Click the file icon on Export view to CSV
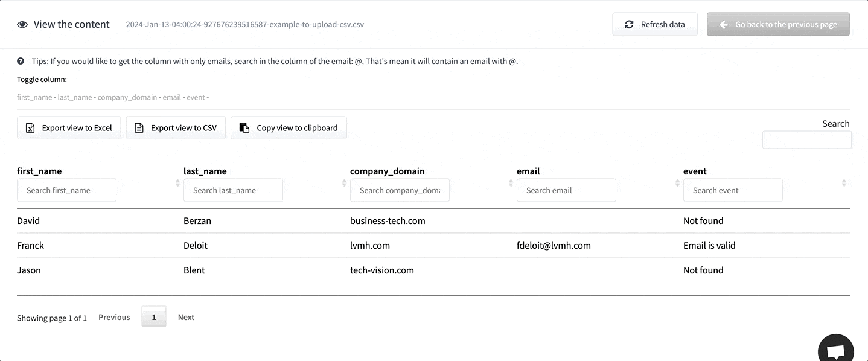Screen dimensions: 868x361 pyautogui.click(x=139, y=127)
